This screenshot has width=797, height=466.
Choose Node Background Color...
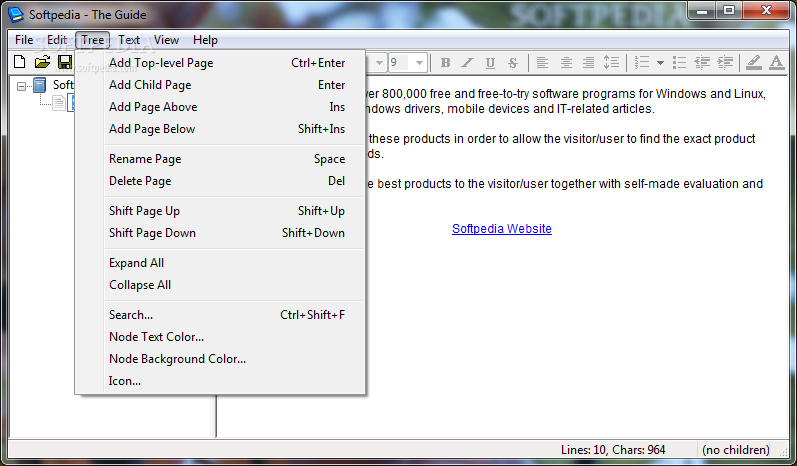coord(220,359)
